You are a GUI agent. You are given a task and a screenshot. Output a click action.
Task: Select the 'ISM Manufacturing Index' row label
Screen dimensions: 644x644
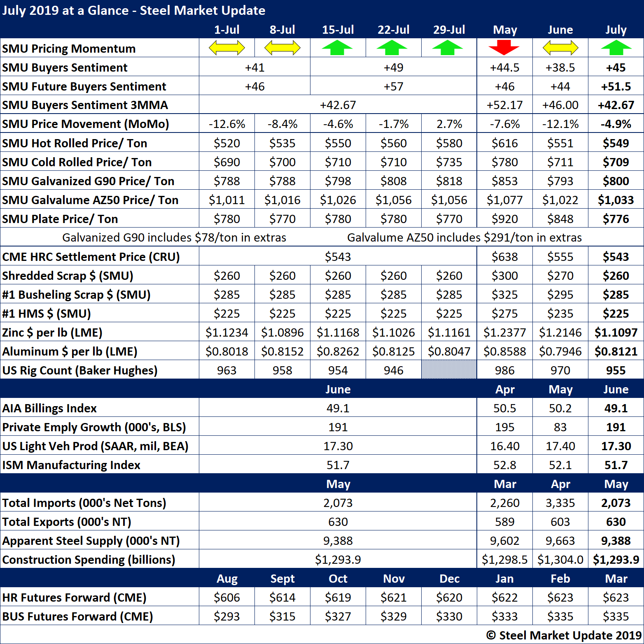71,465
